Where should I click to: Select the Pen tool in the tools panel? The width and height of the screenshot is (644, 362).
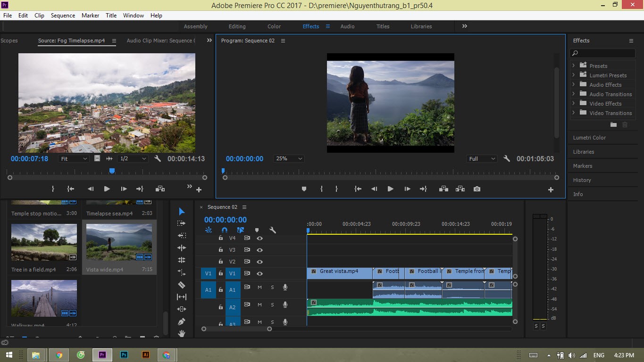(x=182, y=321)
